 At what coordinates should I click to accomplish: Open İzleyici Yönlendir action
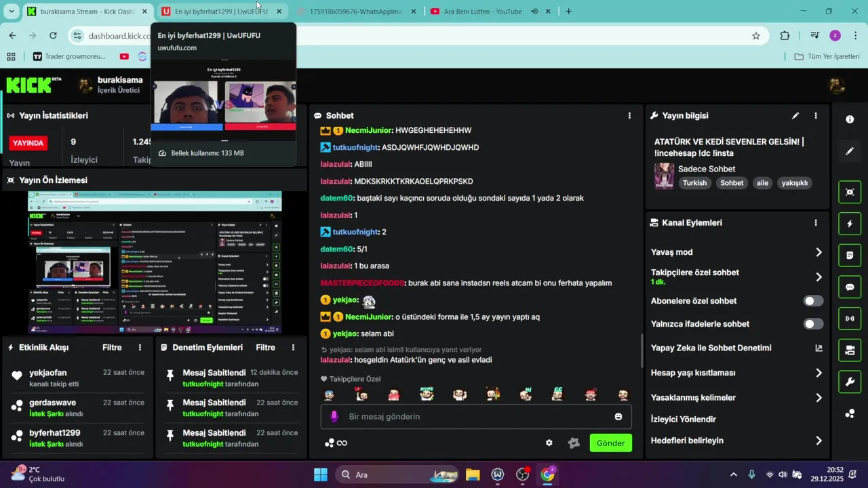pyautogui.click(x=684, y=420)
